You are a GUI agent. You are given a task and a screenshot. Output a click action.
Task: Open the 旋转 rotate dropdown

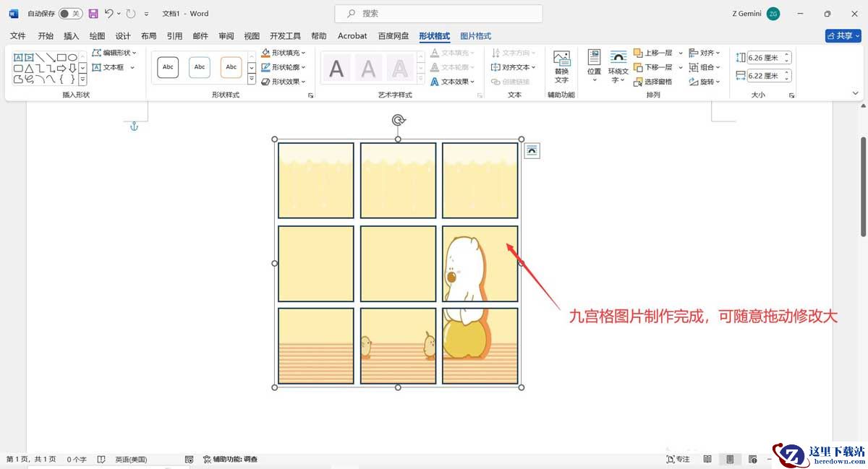point(705,82)
